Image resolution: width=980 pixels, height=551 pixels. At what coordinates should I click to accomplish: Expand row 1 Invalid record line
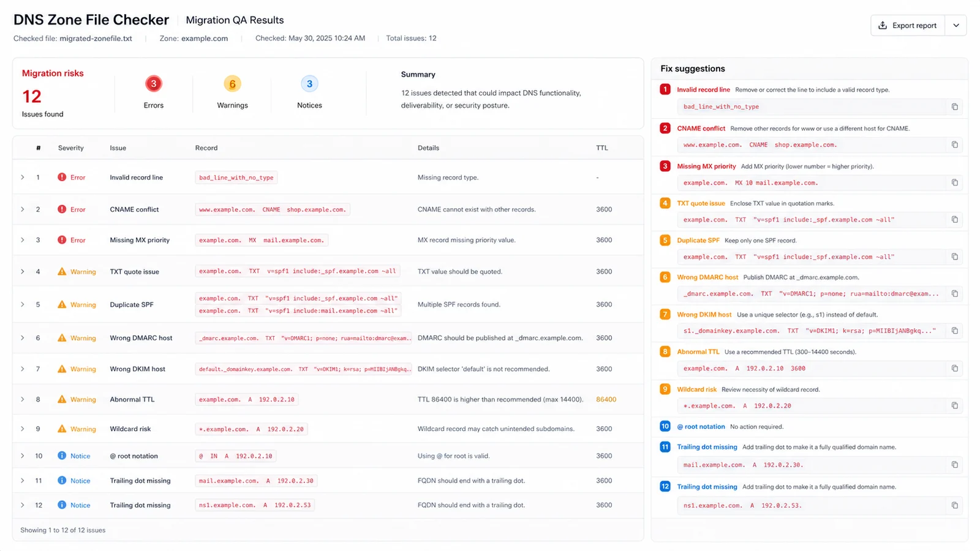[x=23, y=178]
